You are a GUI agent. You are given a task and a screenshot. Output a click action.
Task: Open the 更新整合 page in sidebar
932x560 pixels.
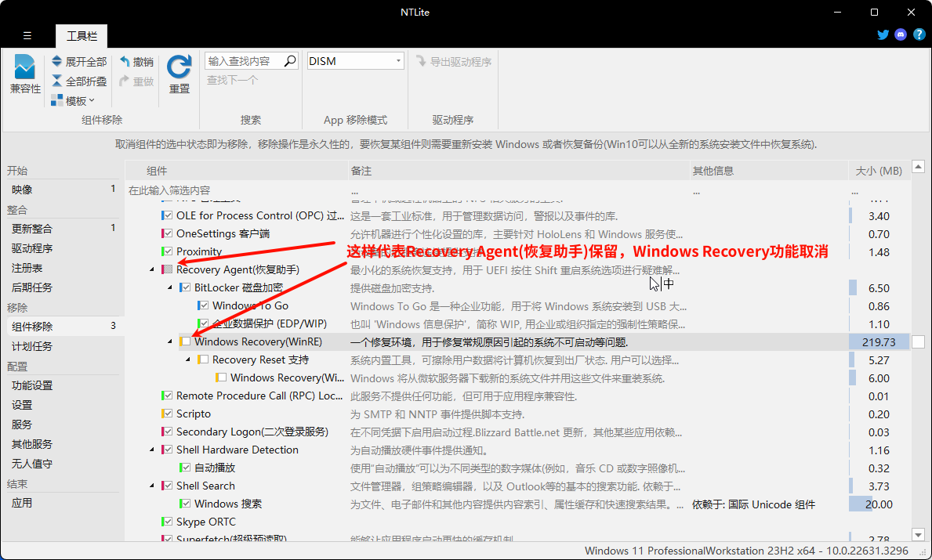63,229
